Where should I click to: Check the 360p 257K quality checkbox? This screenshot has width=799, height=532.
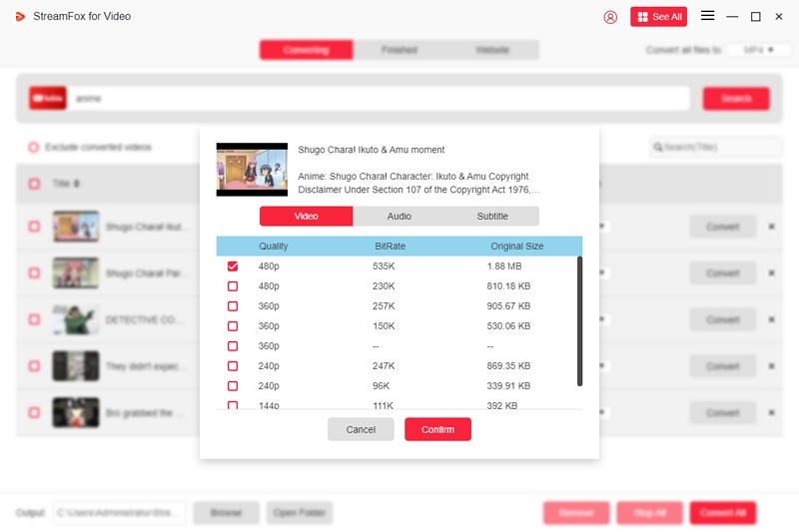(233, 306)
